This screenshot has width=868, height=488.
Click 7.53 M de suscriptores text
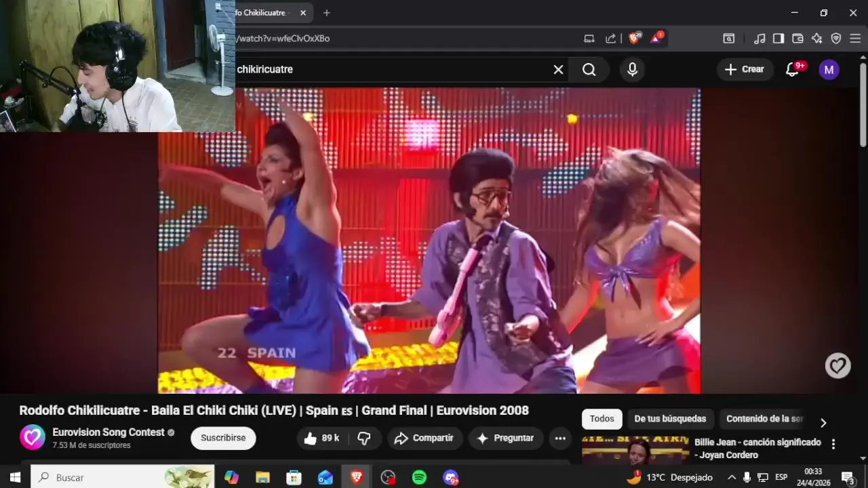tap(92, 445)
